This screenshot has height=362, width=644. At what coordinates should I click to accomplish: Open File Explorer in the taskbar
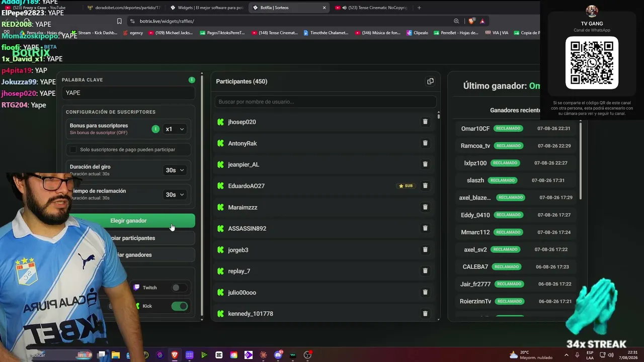115,355
